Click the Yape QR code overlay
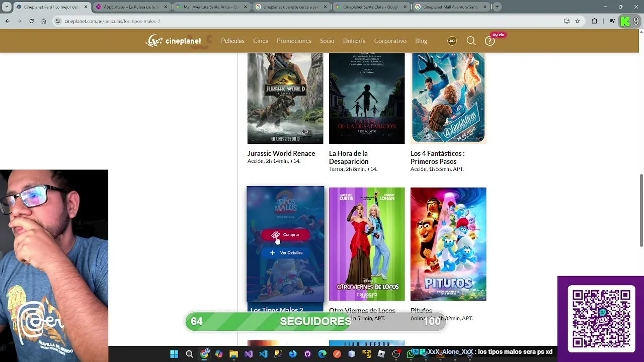 (601, 318)
